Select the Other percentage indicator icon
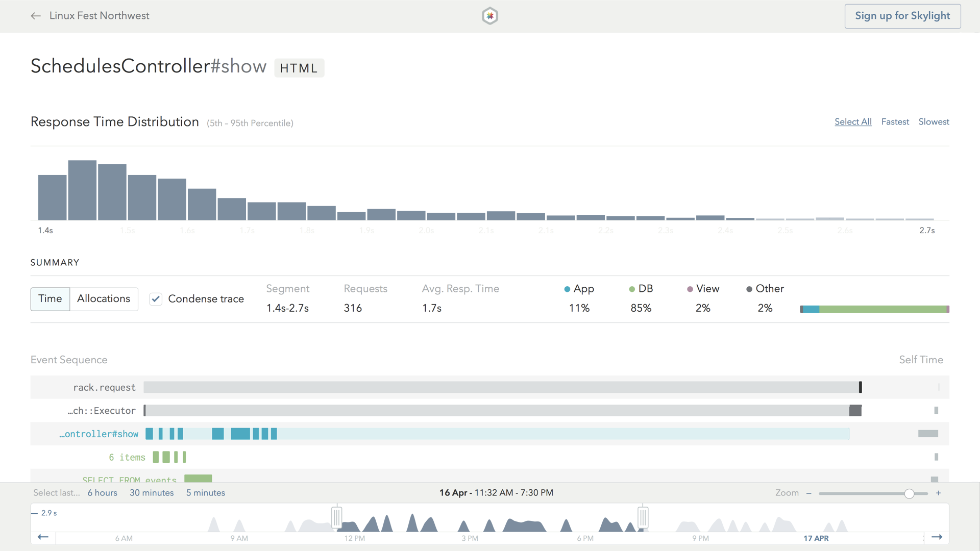 (749, 289)
